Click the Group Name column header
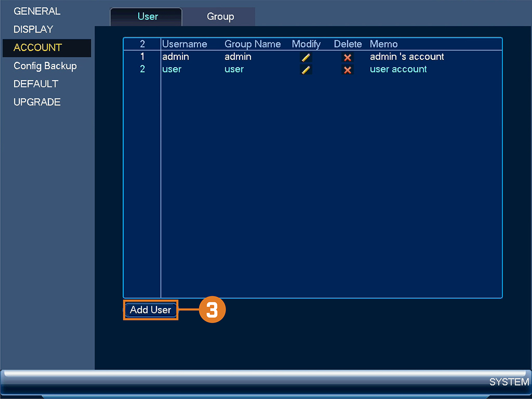The height and width of the screenshot is (399, 532). 253,44
